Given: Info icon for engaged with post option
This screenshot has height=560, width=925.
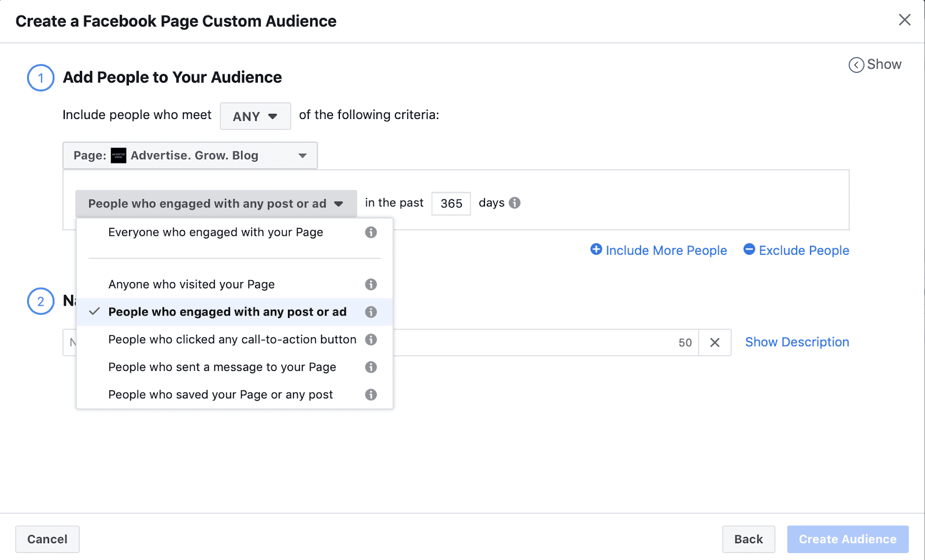Looking at the screenshot, I should coord(371,312).
